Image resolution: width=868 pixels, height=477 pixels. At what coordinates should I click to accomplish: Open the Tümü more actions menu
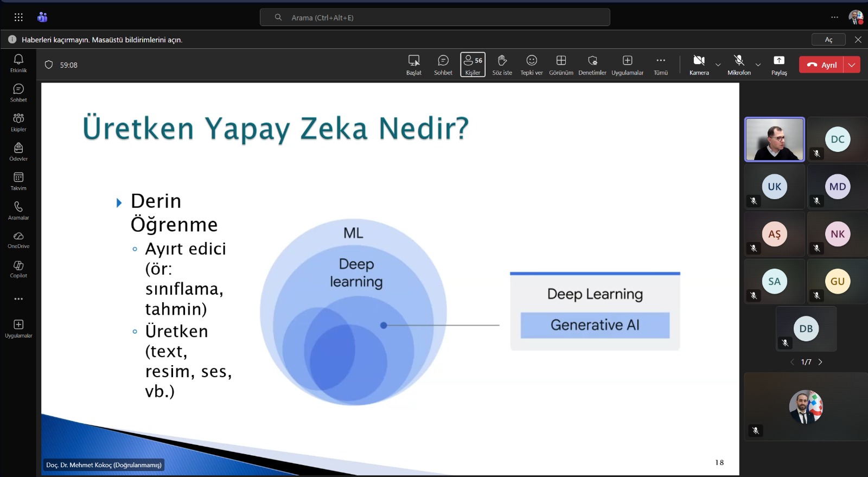click(x=660, y=65)
